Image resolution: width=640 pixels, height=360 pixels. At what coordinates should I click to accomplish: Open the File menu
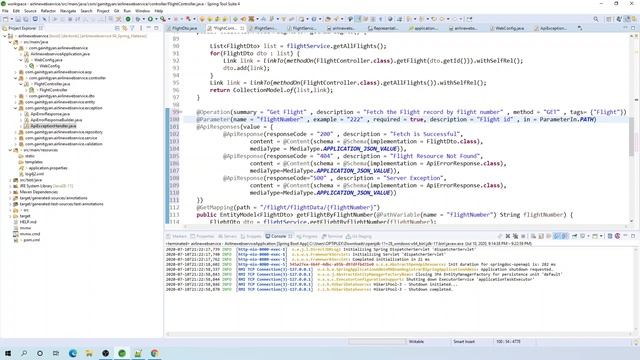(x=5, y=11)
